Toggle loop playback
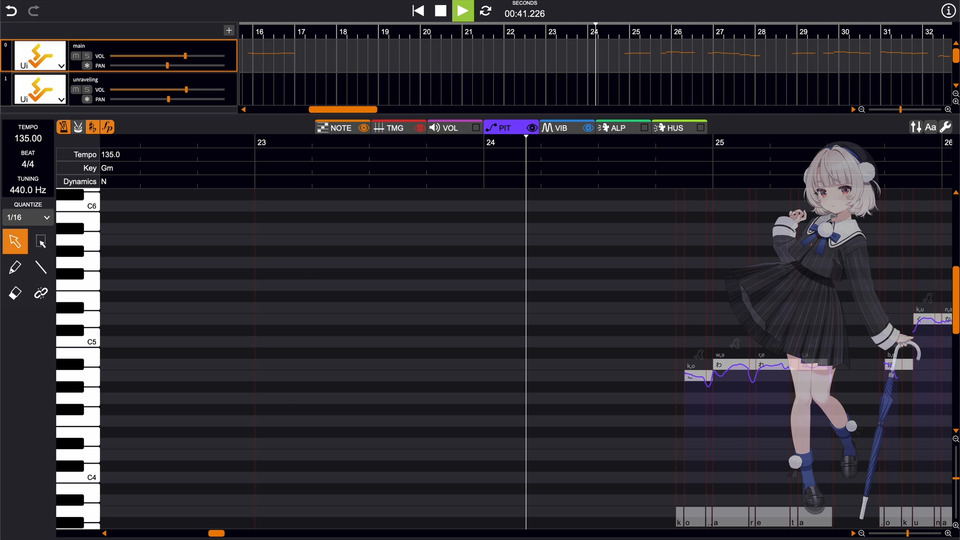The image size is (960, 540). point(486,10)
